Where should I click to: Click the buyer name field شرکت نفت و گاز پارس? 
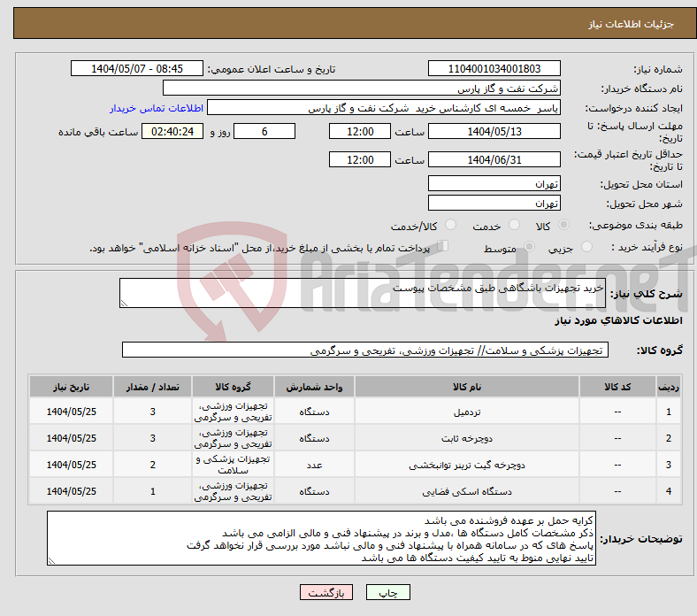pyautogui.click(x=362, y=89)
